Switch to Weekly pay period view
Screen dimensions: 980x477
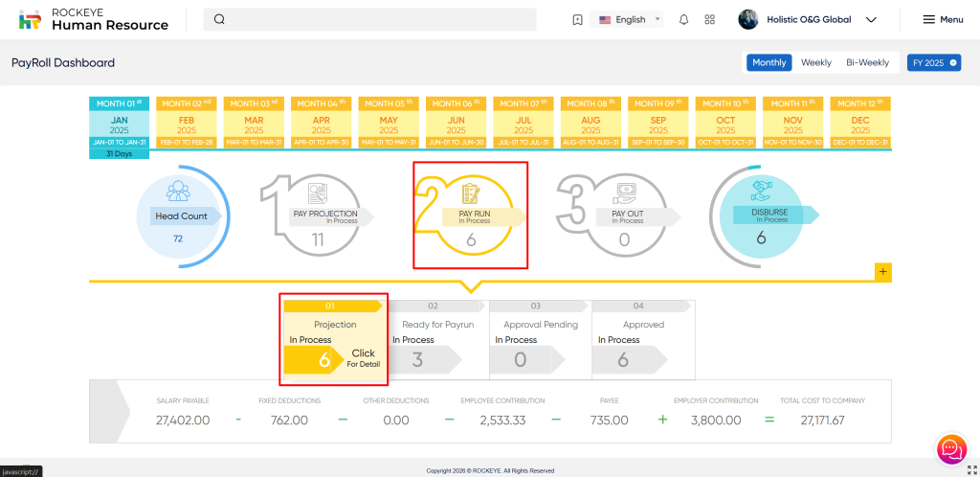(816, 62)
